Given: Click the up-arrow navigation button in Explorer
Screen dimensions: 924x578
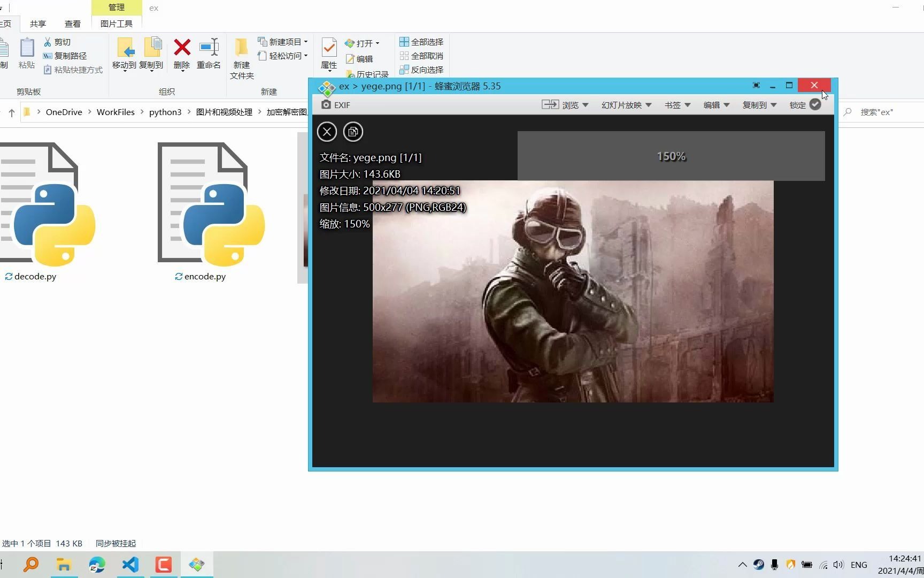Looking at the screenshot, I should click(12, 112).
